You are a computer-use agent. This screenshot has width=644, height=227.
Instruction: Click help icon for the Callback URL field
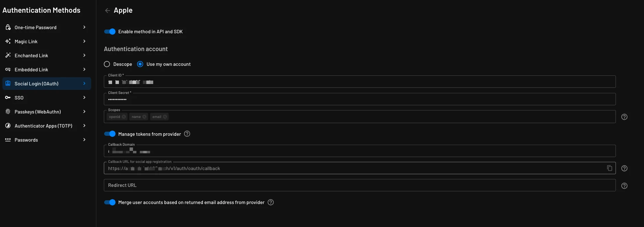point(624,168)
